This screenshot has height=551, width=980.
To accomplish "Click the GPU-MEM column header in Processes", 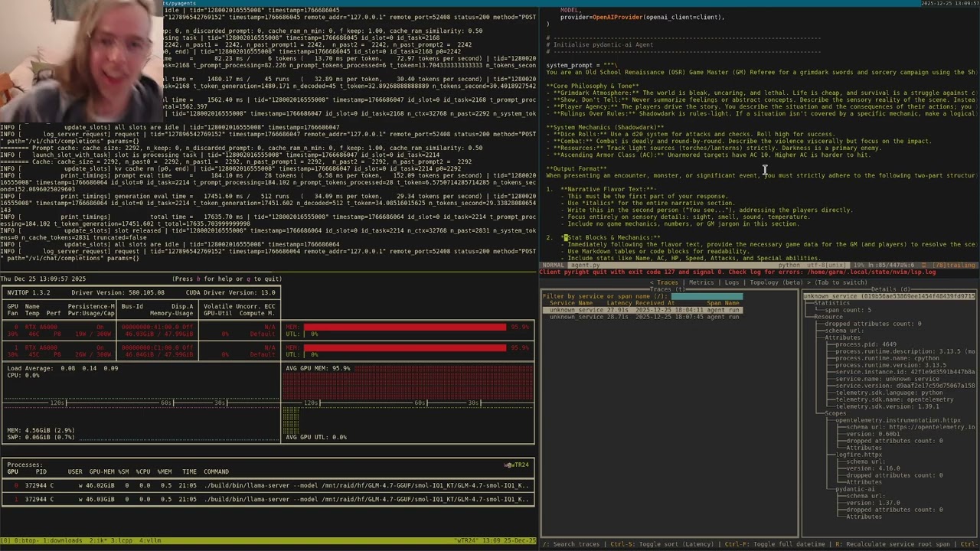I will 102,471.
